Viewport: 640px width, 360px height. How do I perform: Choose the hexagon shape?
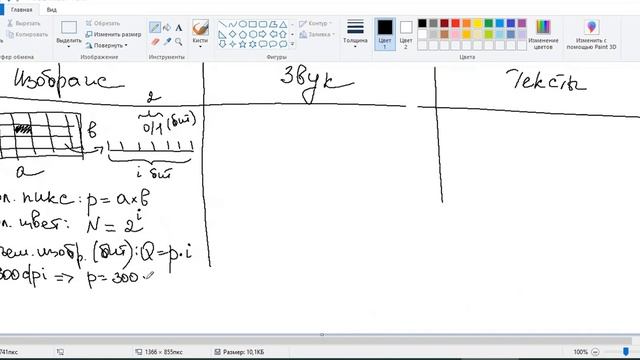[253, 34]
